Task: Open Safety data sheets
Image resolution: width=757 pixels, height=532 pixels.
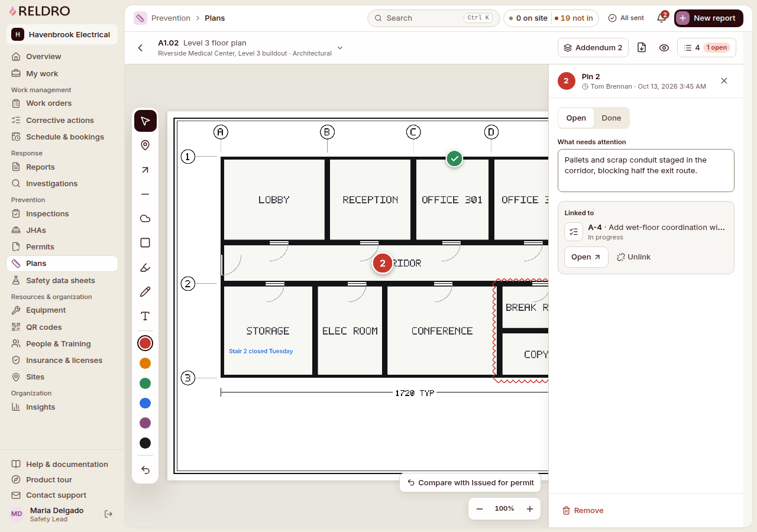Action: click(x=62, y=281)
